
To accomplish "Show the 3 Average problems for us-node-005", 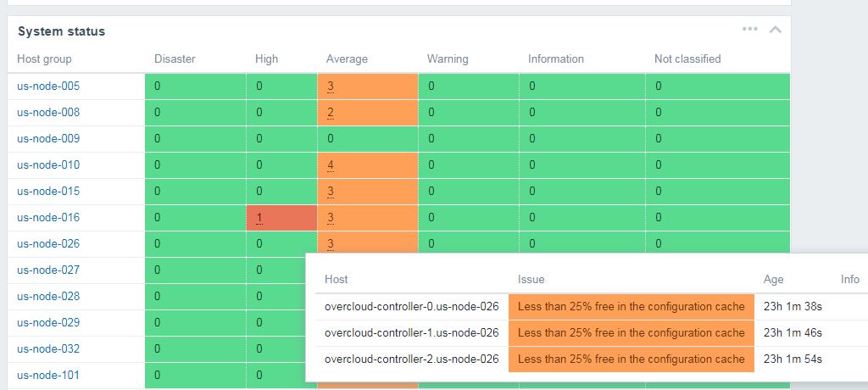I will click(330, 86).
